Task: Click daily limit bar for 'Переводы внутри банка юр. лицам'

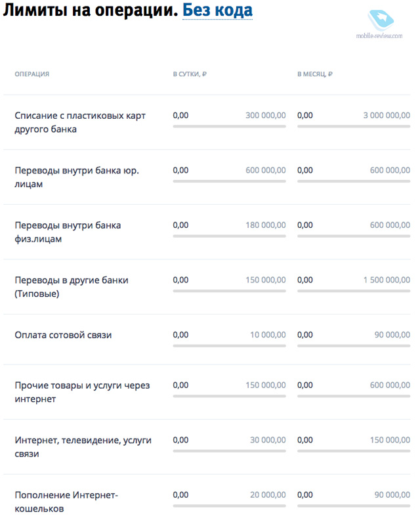Action: pyautogui.click(x=229, y=181)
